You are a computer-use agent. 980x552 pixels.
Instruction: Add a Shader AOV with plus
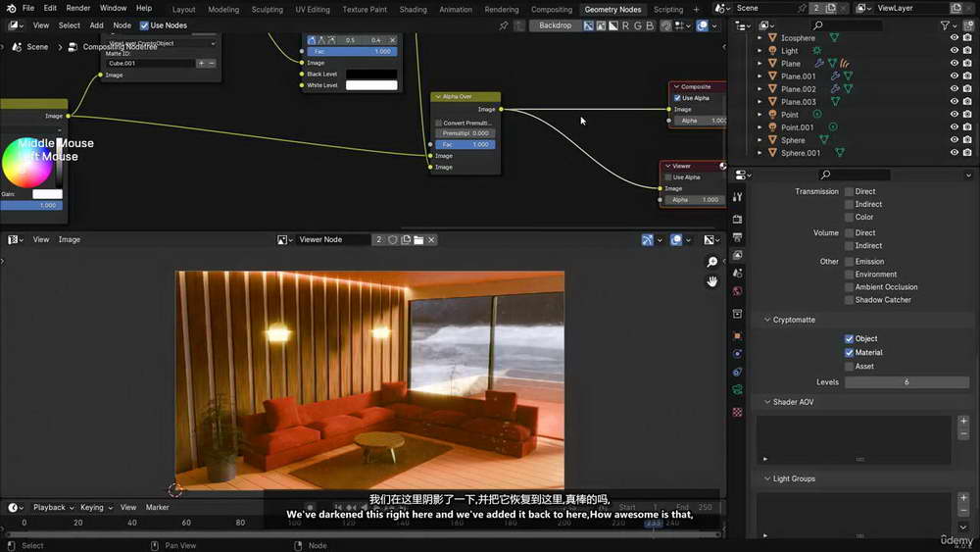click(963, 421)
